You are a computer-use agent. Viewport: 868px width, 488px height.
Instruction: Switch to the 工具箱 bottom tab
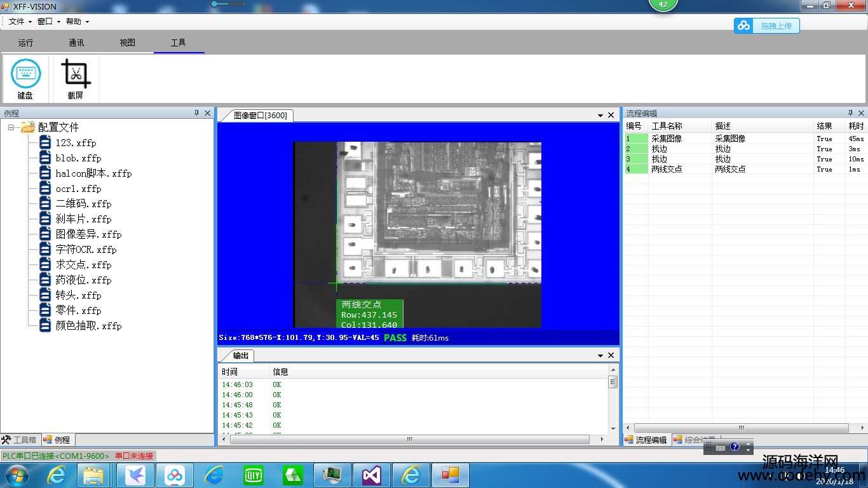click(20, 440)
